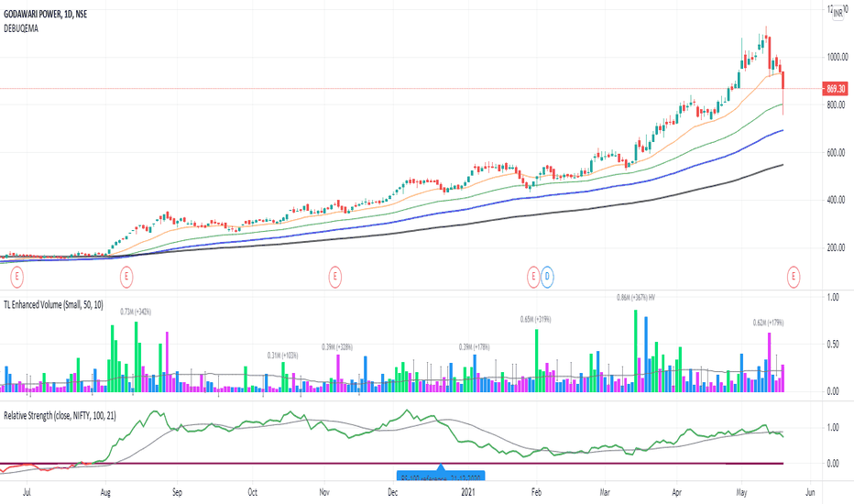Click the 0.62M (+179%) volume annotation
This screenshot has width=854, height=504.
(x=769, y=323)
